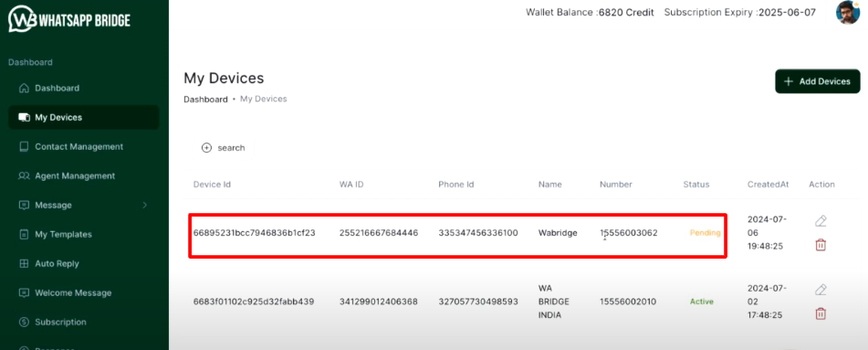Open the user profile avatar
Viewport: 868px width, 350px height.
point(848,12)
